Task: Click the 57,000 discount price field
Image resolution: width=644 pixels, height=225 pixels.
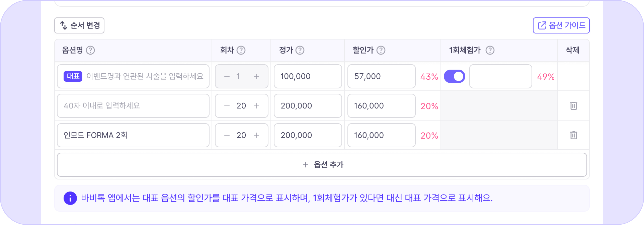Action: (x=382, y=76)
